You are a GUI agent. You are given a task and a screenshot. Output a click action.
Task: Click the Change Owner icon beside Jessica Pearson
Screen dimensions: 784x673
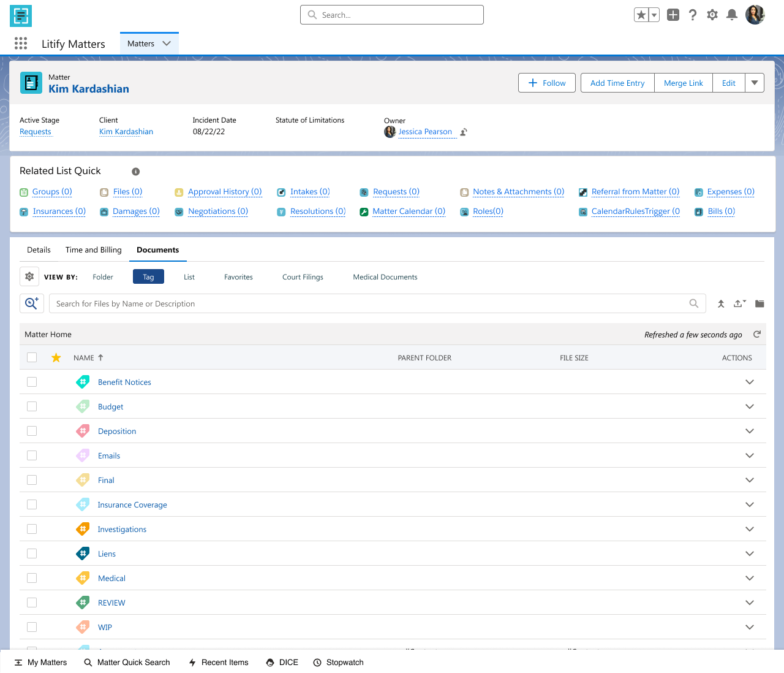coord(464,132)
